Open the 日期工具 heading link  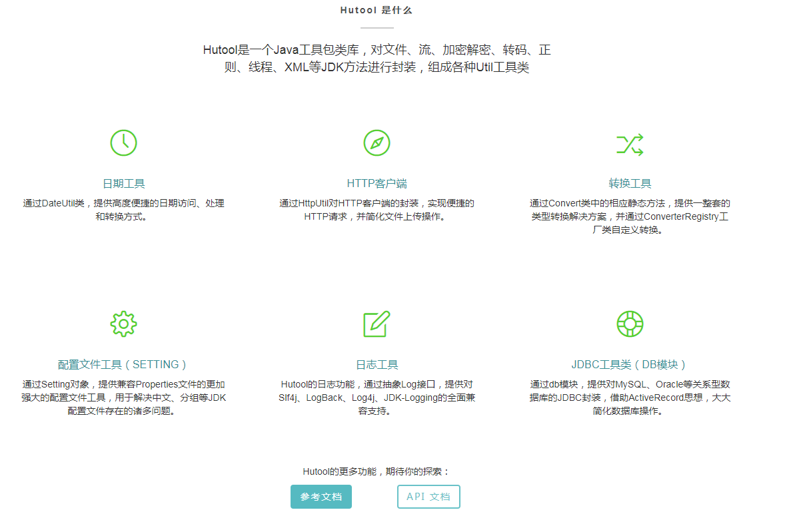[123, 184]
